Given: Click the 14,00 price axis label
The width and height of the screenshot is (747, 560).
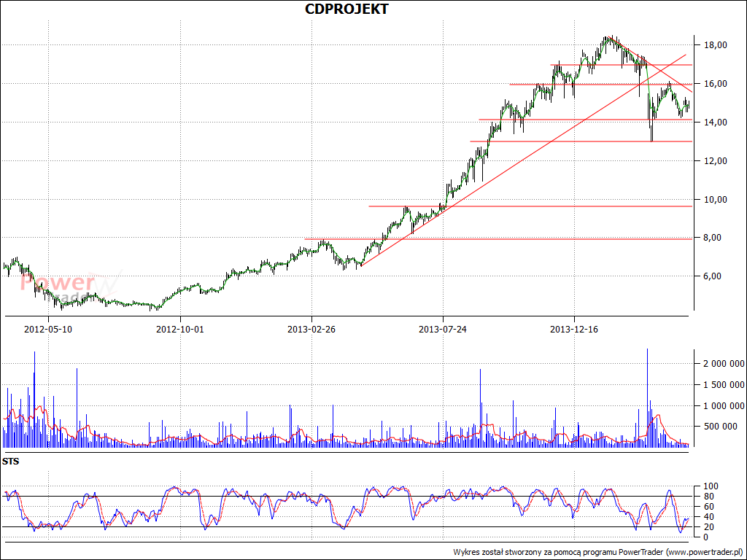Looking at the screenshot, I should coord(716,122).
